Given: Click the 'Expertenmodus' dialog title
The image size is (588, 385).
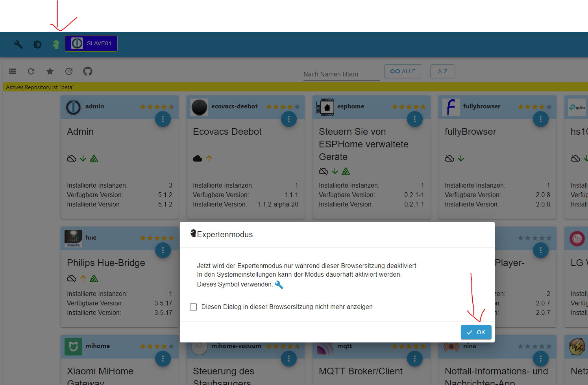Looking at the screenshot, I should pyautogui.click(x=225, y=234).
